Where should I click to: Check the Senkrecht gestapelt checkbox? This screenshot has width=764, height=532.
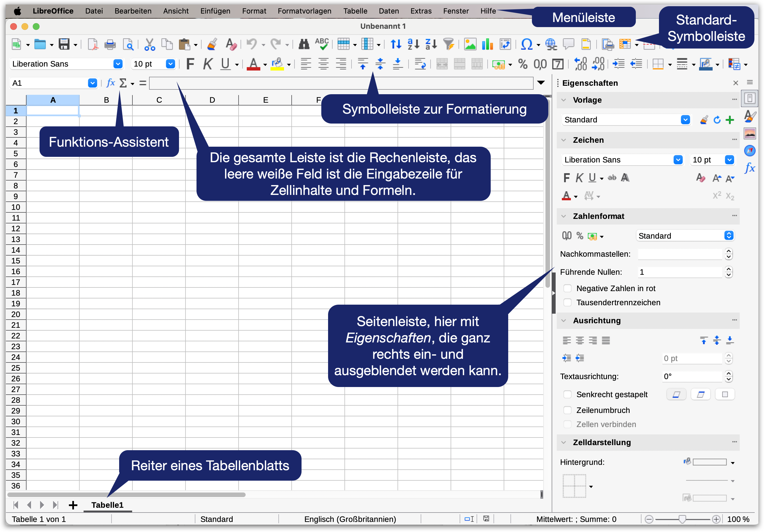click(567, 394)
